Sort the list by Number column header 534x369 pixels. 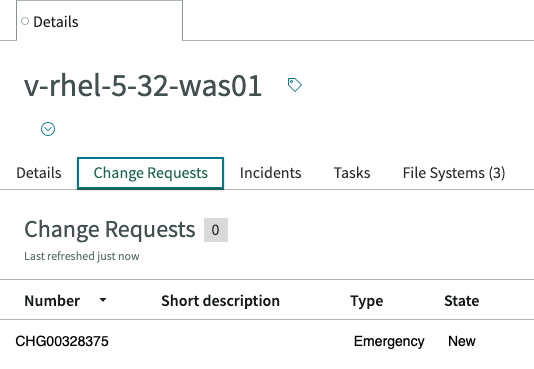(52, 301)
